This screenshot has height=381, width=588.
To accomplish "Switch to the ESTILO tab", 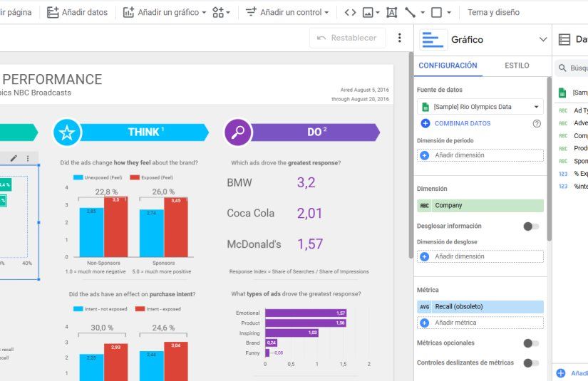I will pos(517,66).
